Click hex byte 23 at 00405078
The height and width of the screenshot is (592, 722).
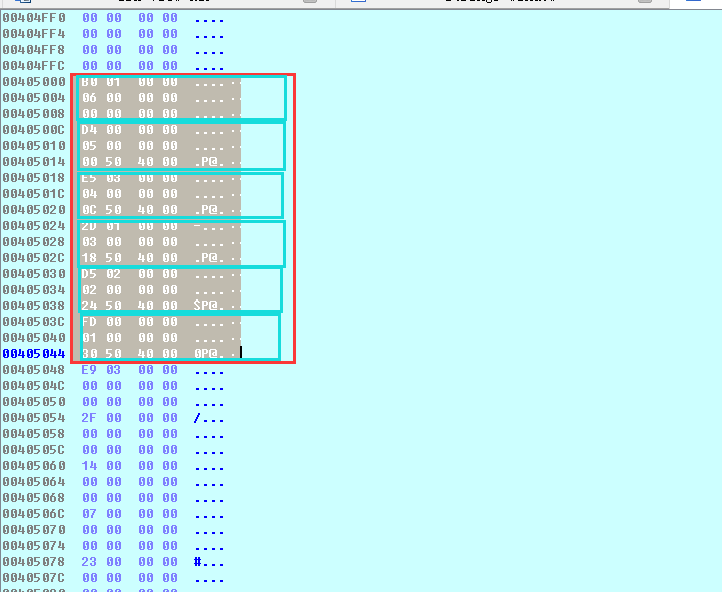click(89, 562)
